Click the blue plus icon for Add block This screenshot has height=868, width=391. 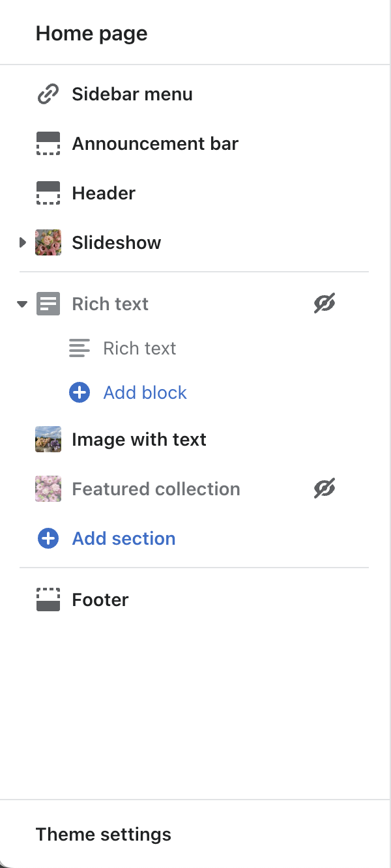[x=80, y=393]
